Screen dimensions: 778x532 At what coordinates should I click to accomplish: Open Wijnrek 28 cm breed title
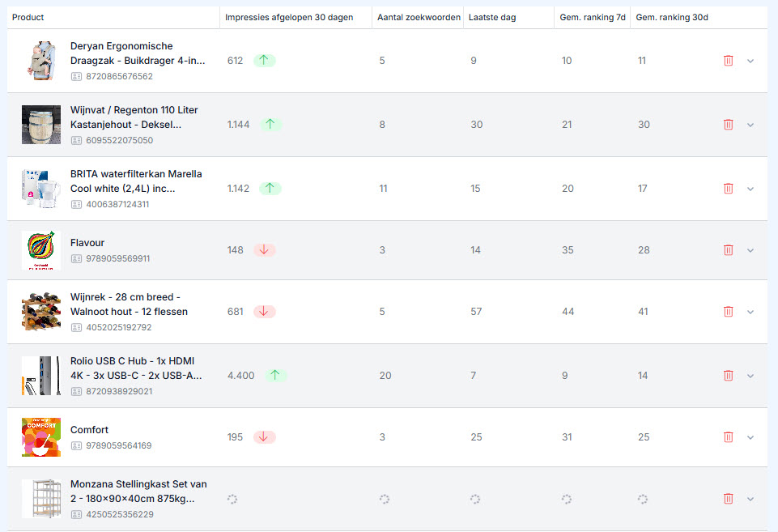(129, 304)
